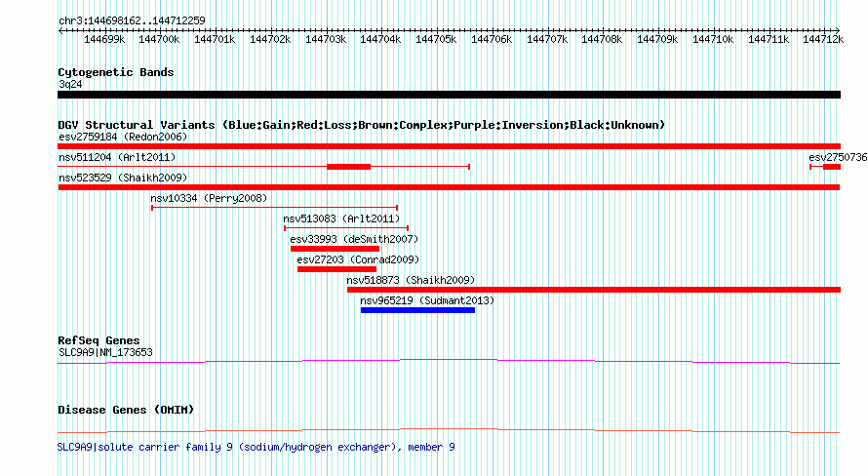
Task: Click the 144702k ruler tick label
Action: pyautogui.click(x=270, y=39)
